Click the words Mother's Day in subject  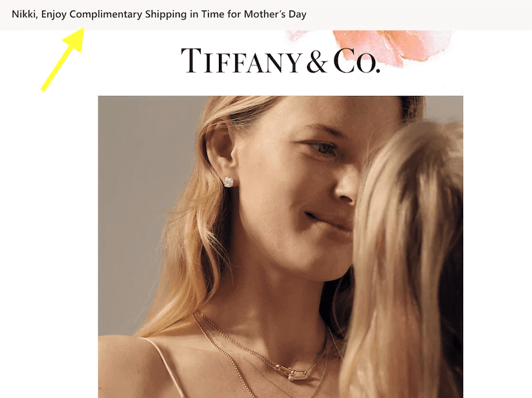(275, 15)
